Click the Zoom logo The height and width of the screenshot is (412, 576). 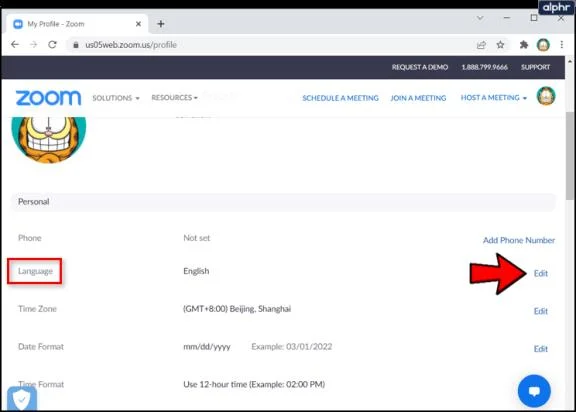[x=48, y=98]
